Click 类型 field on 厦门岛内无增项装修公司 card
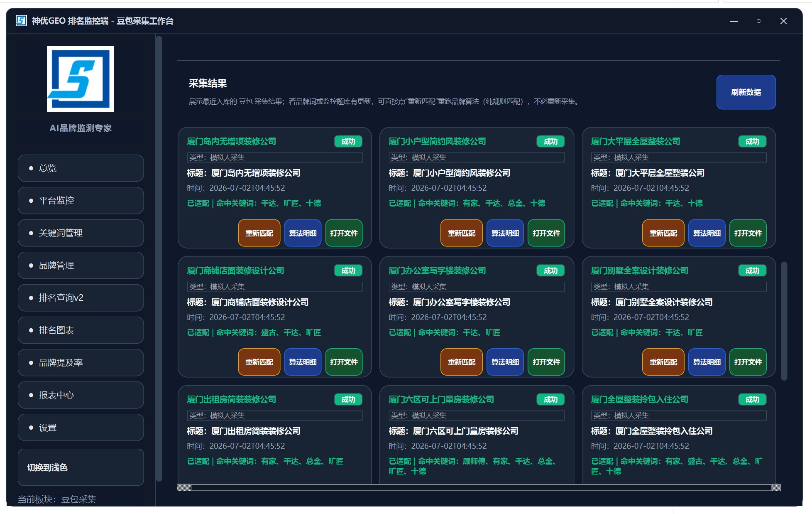The image size is (812, 514). [x=274, y=157]
